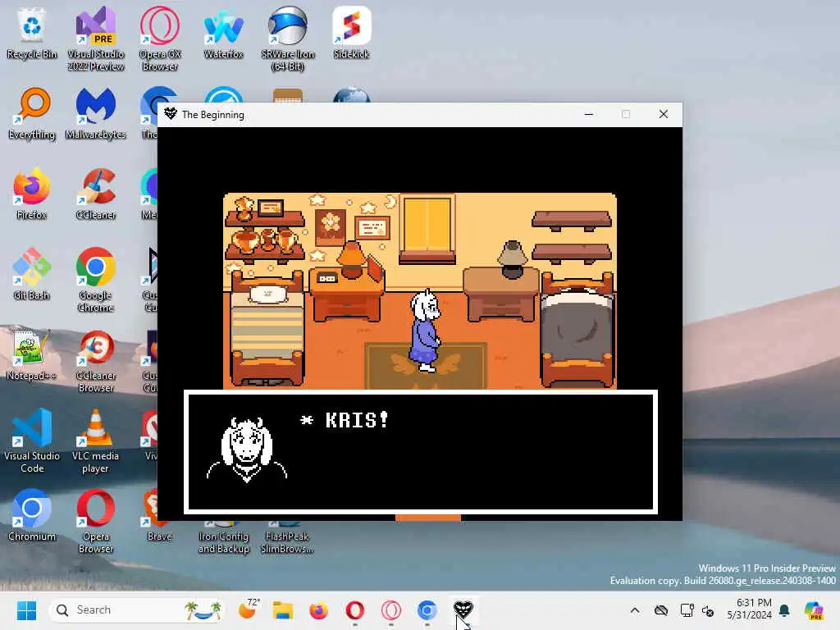840x630 pixels.
Task: Open the notifications bell icon
Action: tap(784, 610)
